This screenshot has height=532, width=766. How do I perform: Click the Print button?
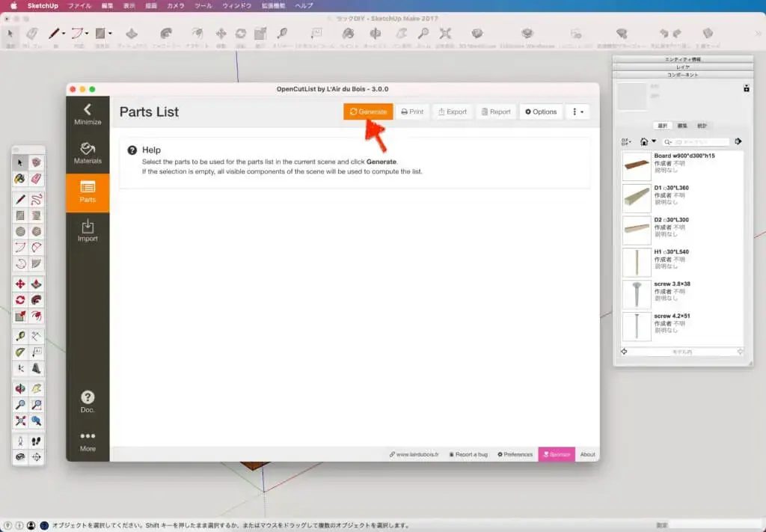tap(412, 111)
